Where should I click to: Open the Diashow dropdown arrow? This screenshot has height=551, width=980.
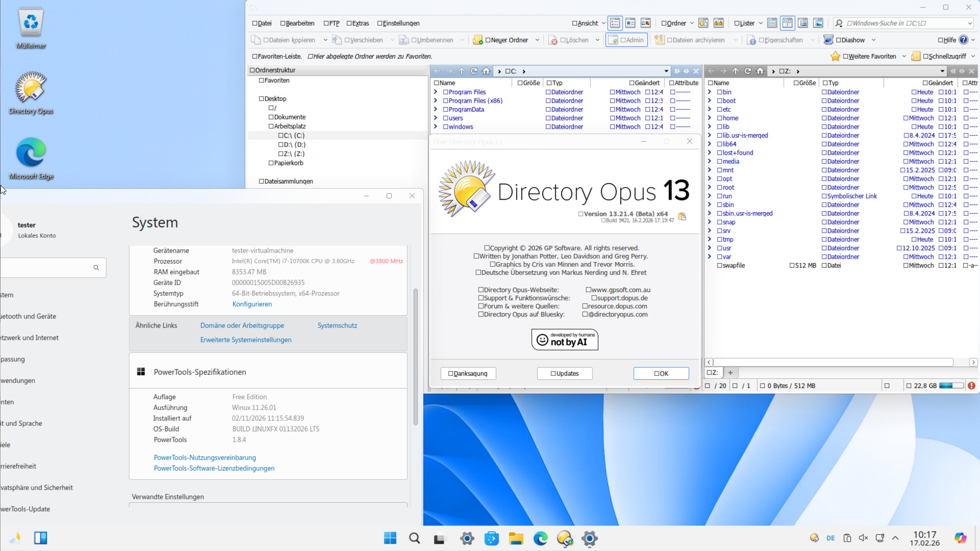coord(874,40)
